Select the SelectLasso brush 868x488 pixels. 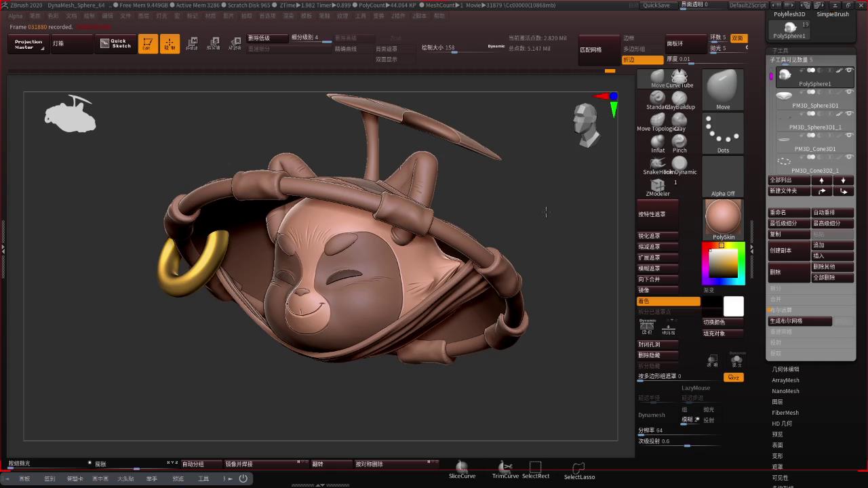[x=579, y=470]
